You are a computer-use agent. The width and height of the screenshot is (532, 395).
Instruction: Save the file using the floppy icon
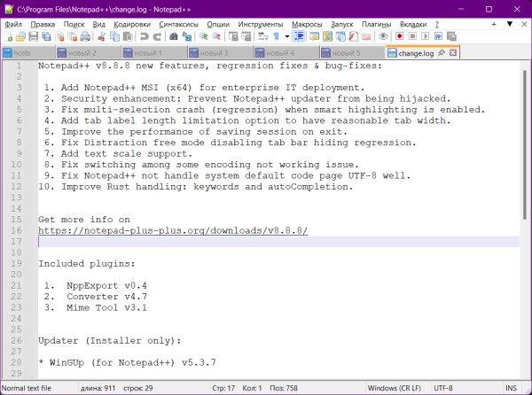tap(34, 36)
